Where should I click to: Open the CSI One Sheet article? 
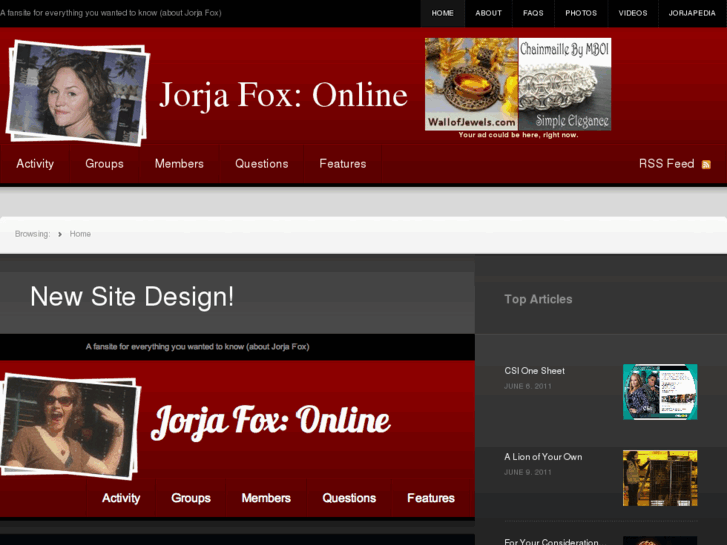pos(535,371)
